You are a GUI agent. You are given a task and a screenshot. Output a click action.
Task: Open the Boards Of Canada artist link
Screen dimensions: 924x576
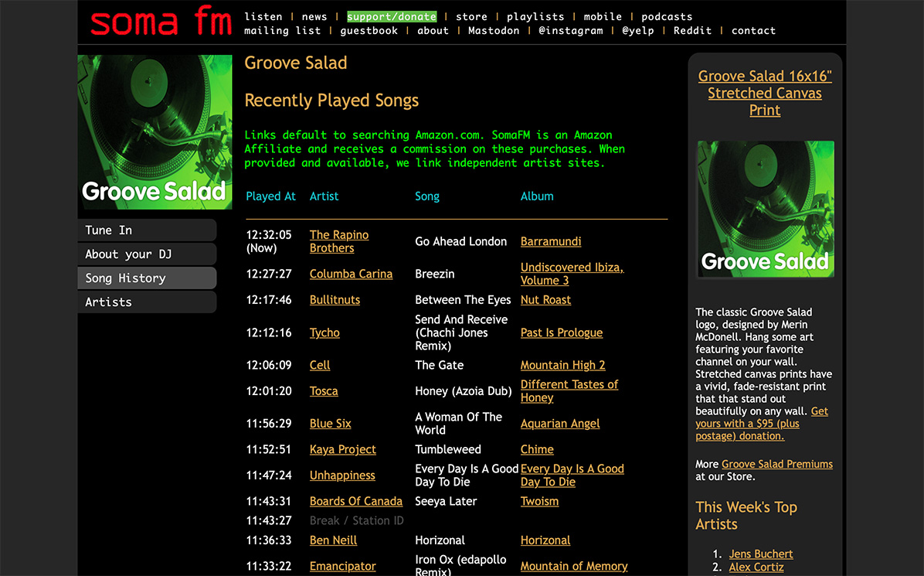click(x=356, y=501)
